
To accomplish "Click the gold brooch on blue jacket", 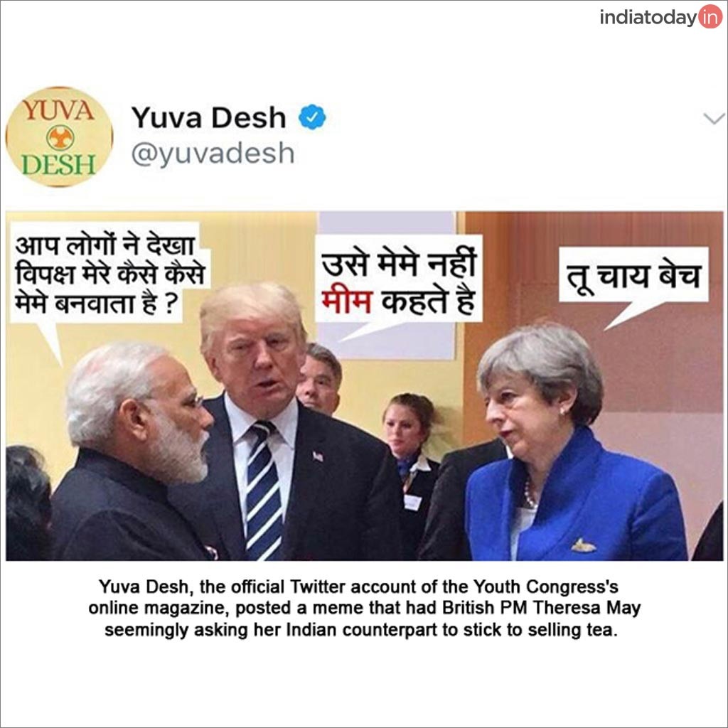I will coord(583,545).
